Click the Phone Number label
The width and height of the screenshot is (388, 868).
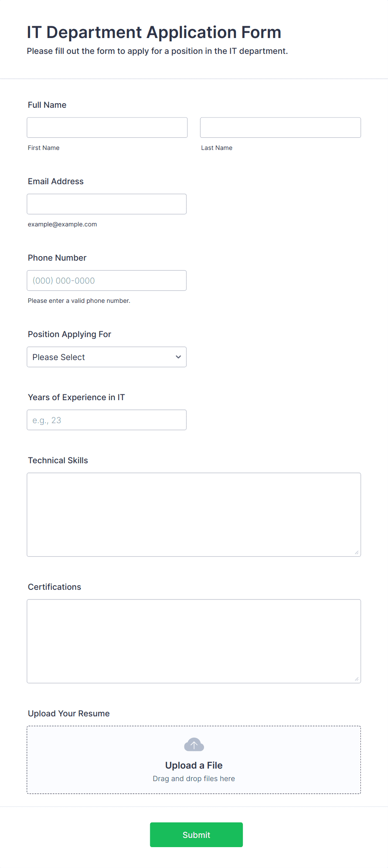57,258
